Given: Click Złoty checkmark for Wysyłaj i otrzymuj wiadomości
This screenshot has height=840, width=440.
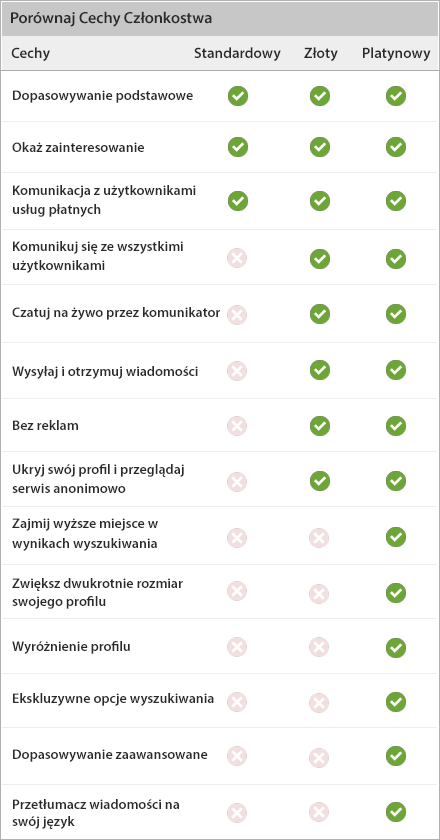Looking at the screenshot, I should pos(320,370).
